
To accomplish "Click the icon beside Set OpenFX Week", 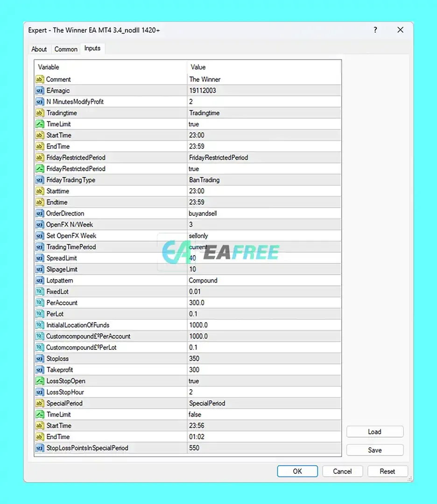I will 40,236.
